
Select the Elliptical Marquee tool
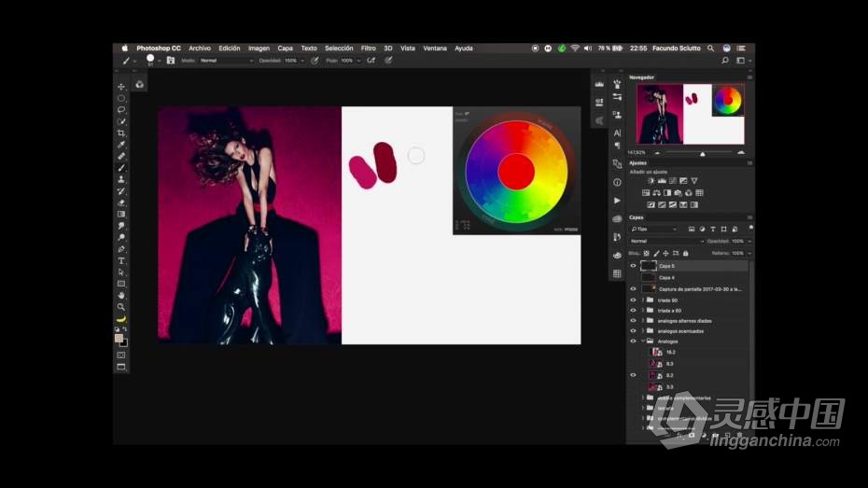point(121,99)
